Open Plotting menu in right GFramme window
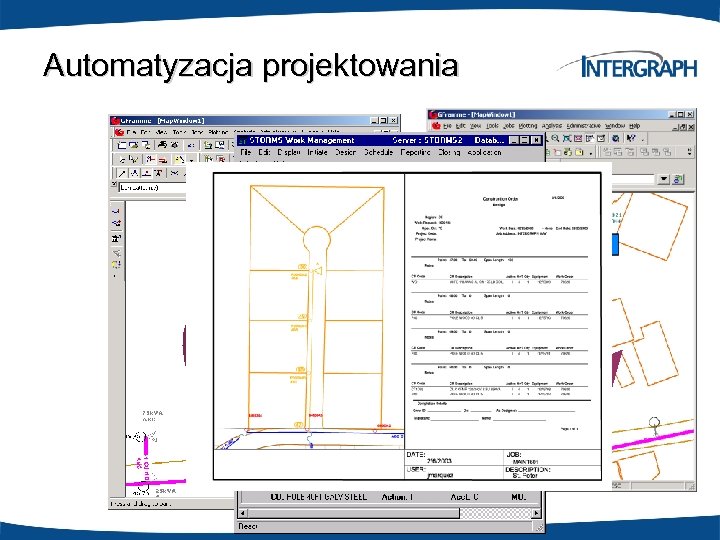The height and width of the screenshot is (540, 720). click(x=528, y=126)
